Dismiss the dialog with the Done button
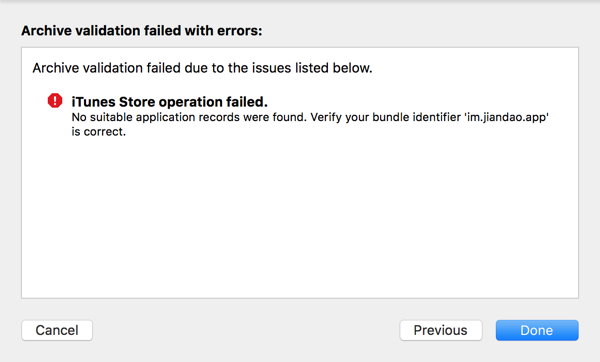 537,330
